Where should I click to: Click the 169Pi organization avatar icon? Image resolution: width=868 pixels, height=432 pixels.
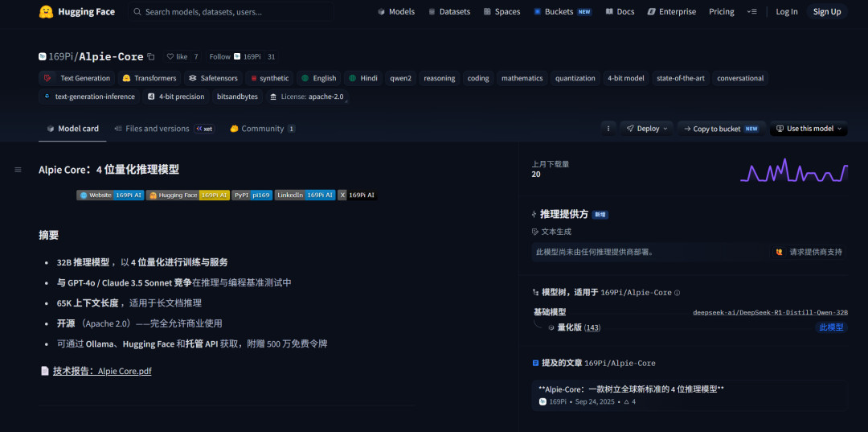click(43, 56)
